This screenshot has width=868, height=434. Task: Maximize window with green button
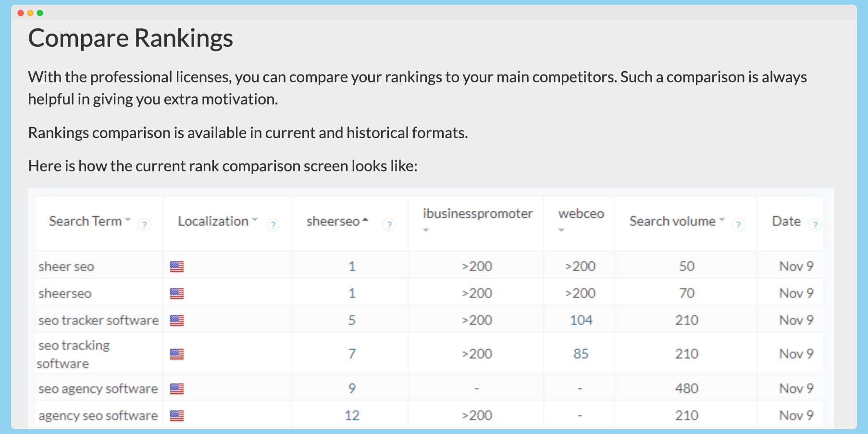click(x=40, y=13)
